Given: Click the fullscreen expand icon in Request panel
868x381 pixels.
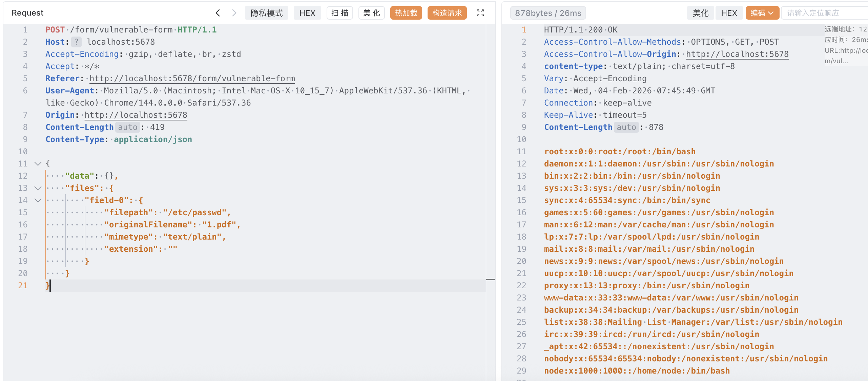Looking at the screenshot, I should click(x=480, y=13).
